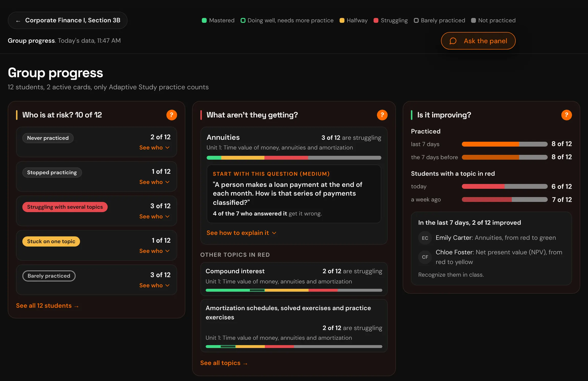Click the red Struggling legend swatch
This screenshot has width=588, height=381.
(x=376, y=20)
